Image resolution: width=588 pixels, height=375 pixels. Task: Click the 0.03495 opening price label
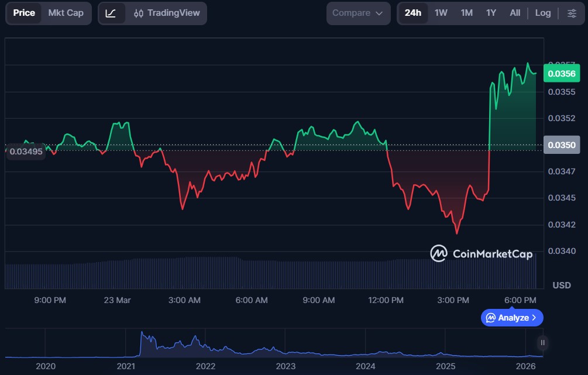[26, 152]
